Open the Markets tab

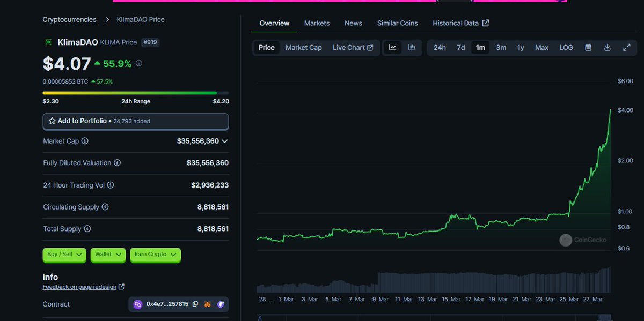317,23
